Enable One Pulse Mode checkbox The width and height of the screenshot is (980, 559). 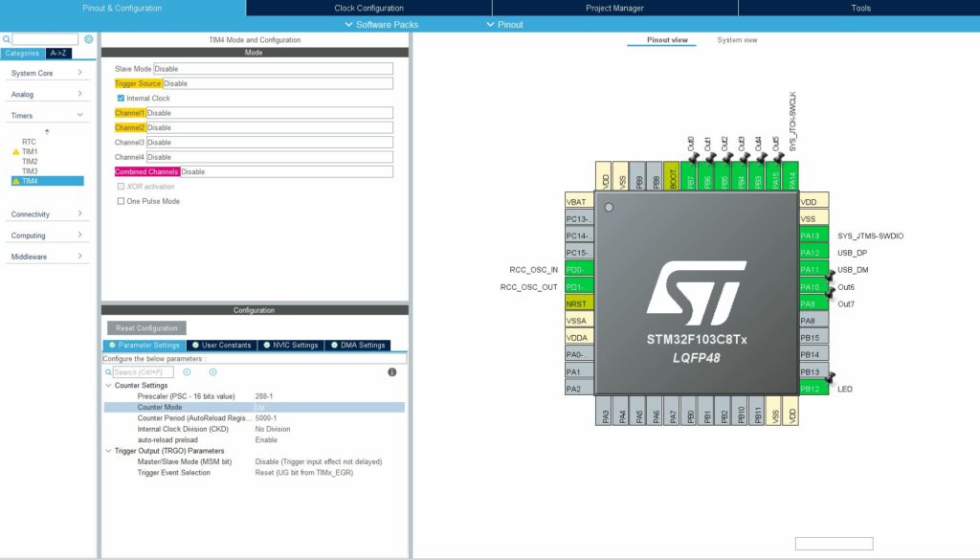121,201
